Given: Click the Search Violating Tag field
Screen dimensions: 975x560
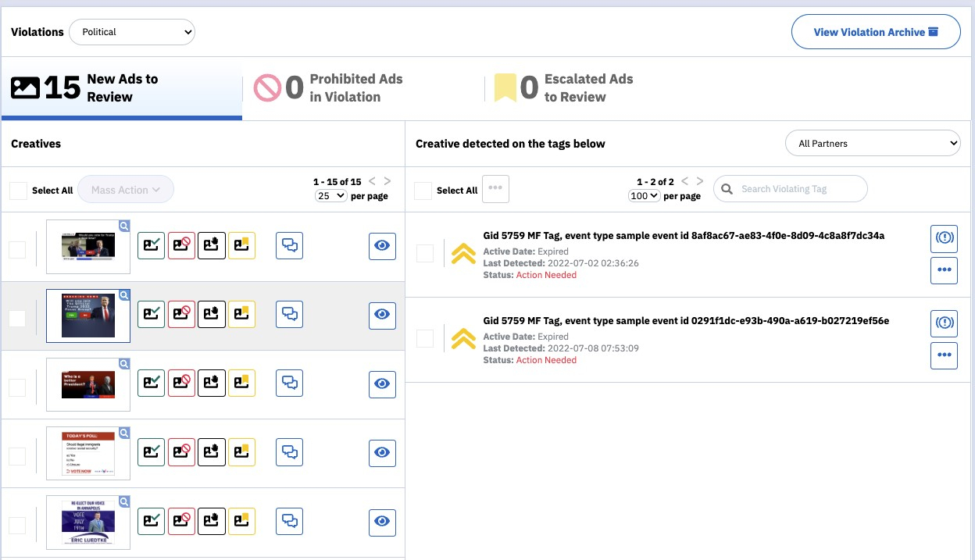Looking at the screenshot, I should (791, 189).
